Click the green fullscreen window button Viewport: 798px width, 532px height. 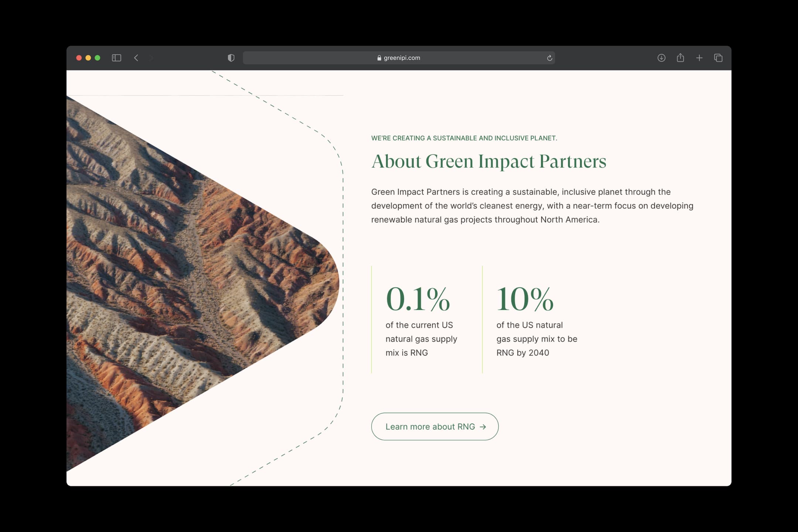point(98,58)
